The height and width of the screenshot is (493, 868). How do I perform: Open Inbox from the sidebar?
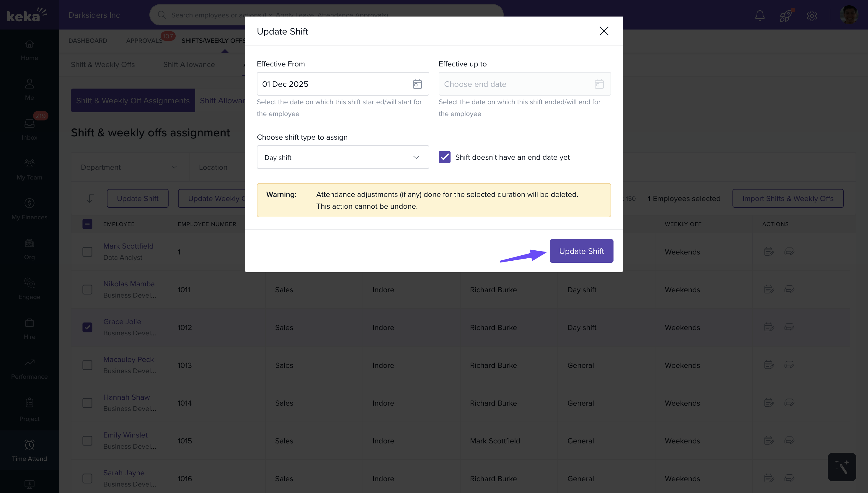pyautogui.click(x=30, y=129)
